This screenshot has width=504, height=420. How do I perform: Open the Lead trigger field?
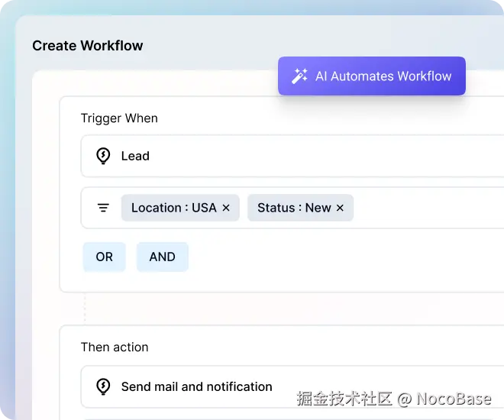(292, 157)
